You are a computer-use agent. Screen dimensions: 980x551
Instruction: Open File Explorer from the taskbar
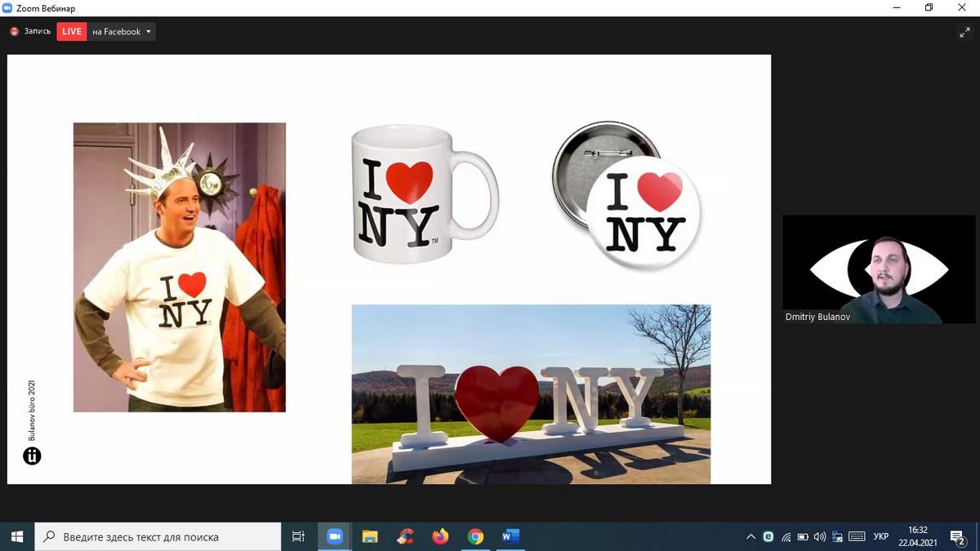[x=370, y=536]
